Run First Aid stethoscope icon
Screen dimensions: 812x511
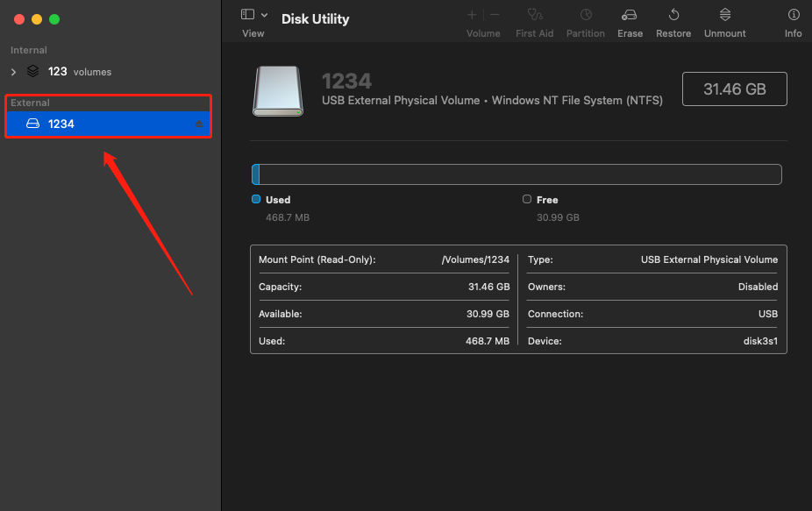[534, 15]
